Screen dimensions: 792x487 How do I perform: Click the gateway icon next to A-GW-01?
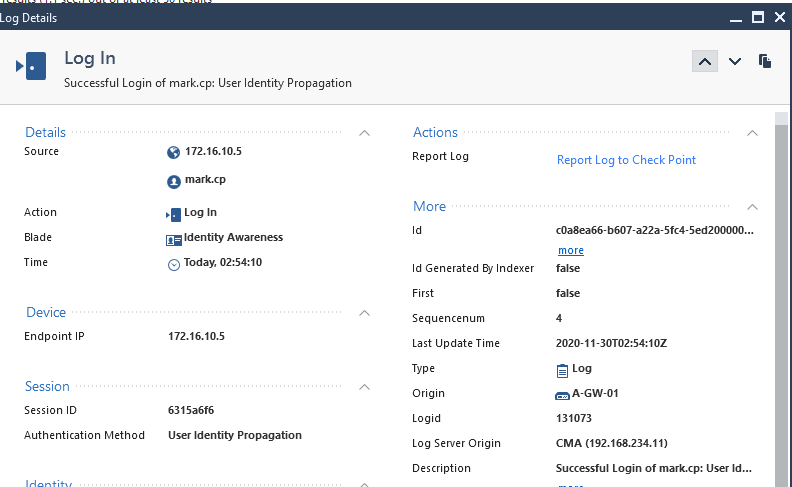562,394
